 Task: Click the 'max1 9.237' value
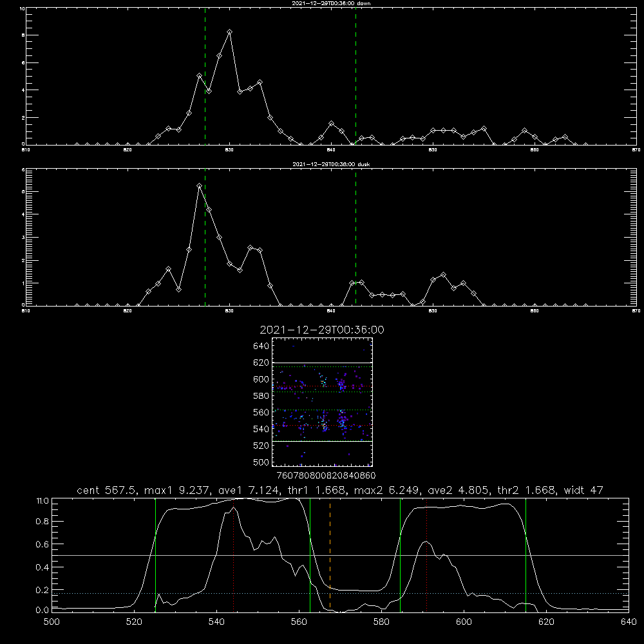pyautogui.click(x=178, y=490)
